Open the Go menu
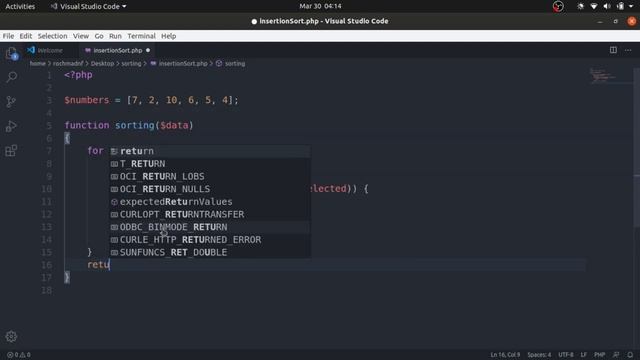This screenshot has height=360, width=640. click(99, 36)
